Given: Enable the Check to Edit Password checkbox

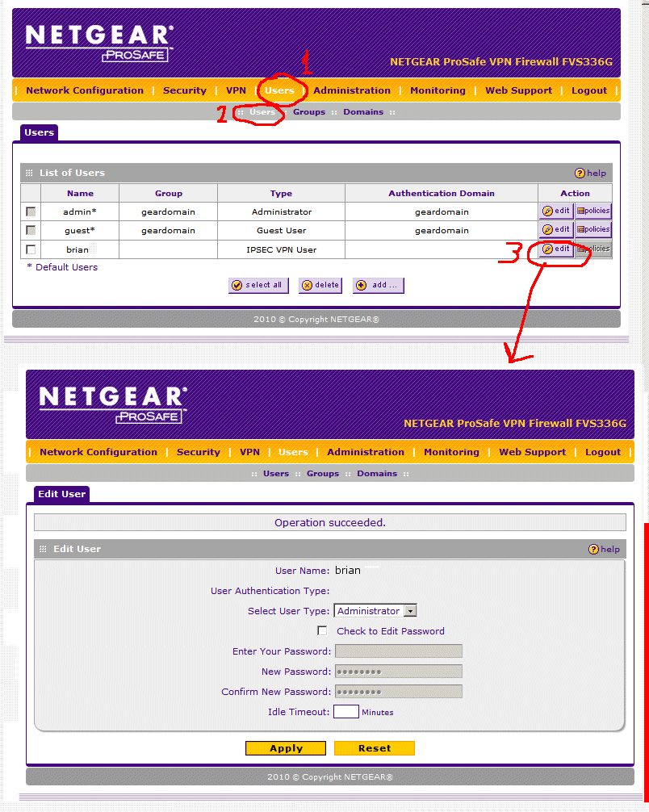Looking at the screenshot, I should pyautogui.click(x=323, y=630).
